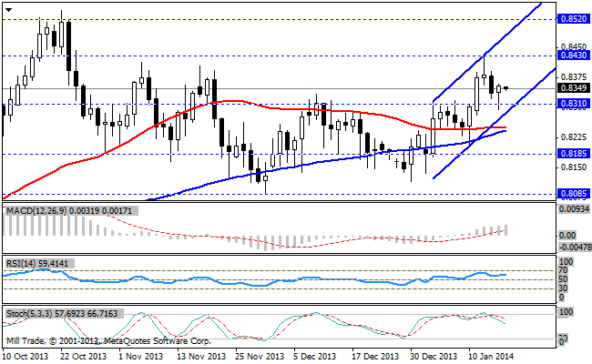Click the 0.8450 price scale value
The height and width of the screenshot is (364, 592).
[574, 47]
